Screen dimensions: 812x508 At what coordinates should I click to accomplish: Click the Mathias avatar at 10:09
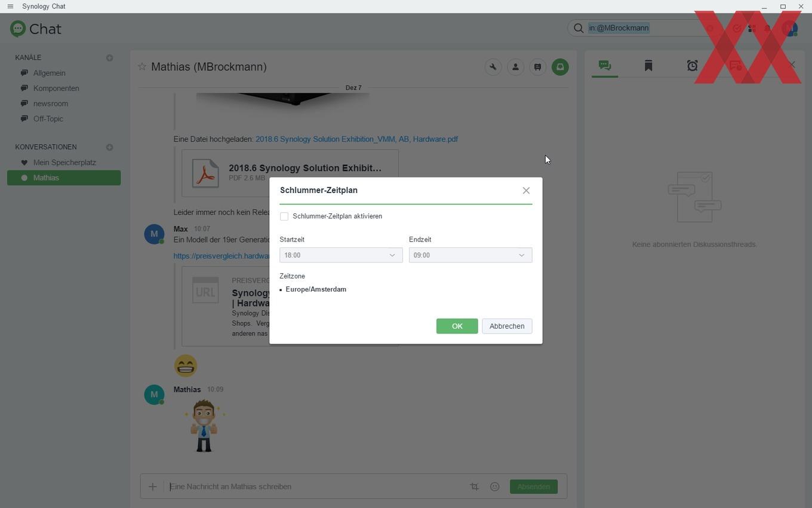pos(154,394)
